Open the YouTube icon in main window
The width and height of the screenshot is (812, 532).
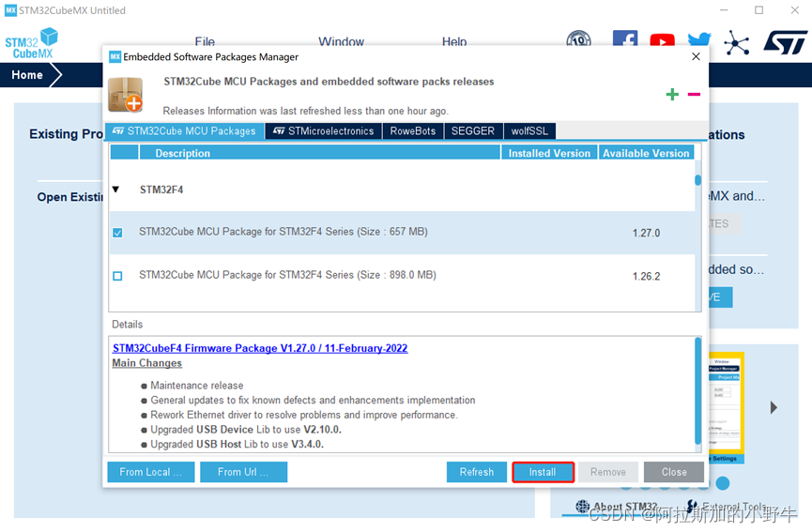click(x=663, y=40)
